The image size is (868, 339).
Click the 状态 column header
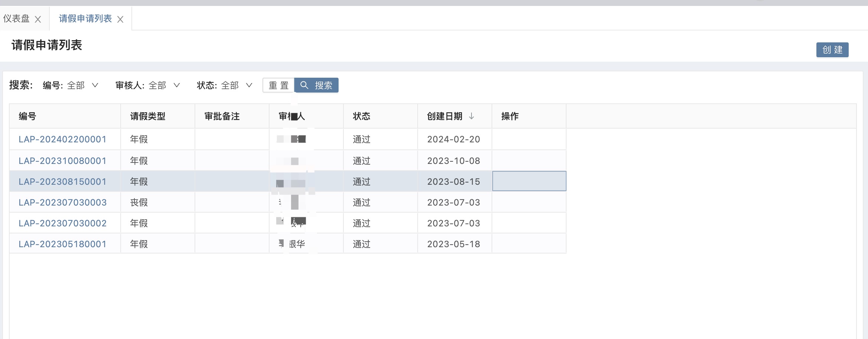pyautogui.click(x=381, y=116)
